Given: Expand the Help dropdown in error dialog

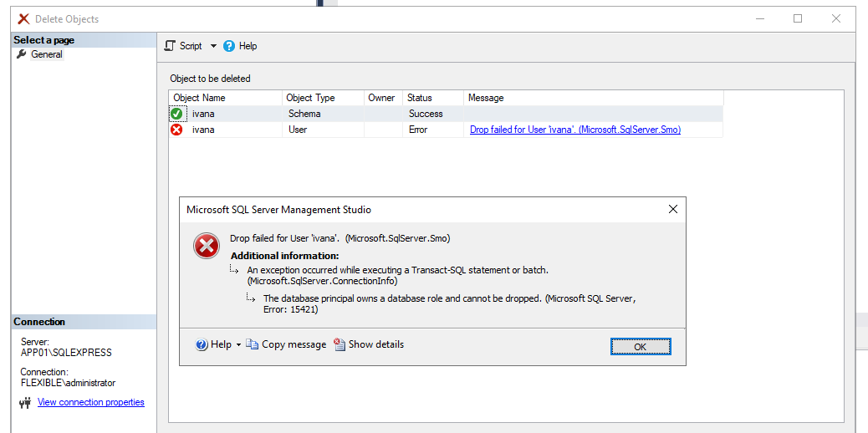Looking at the screenshot, I should point(238,344).
